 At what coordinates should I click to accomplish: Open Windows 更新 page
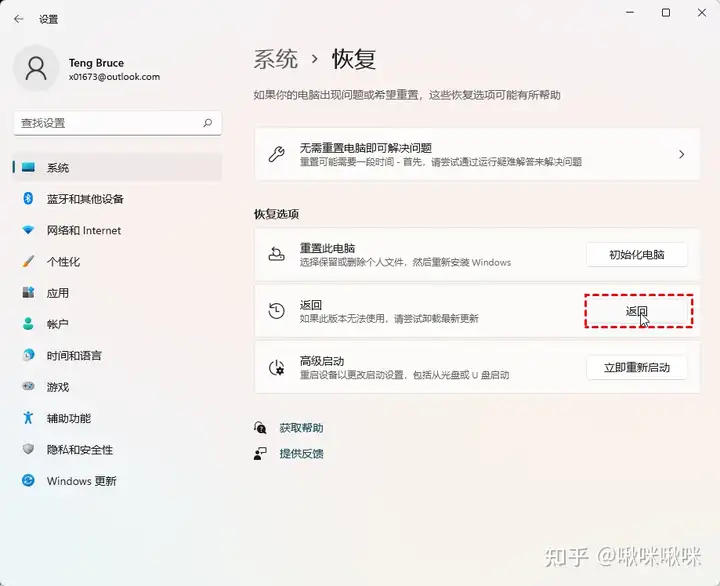click(x=117, y=481)
